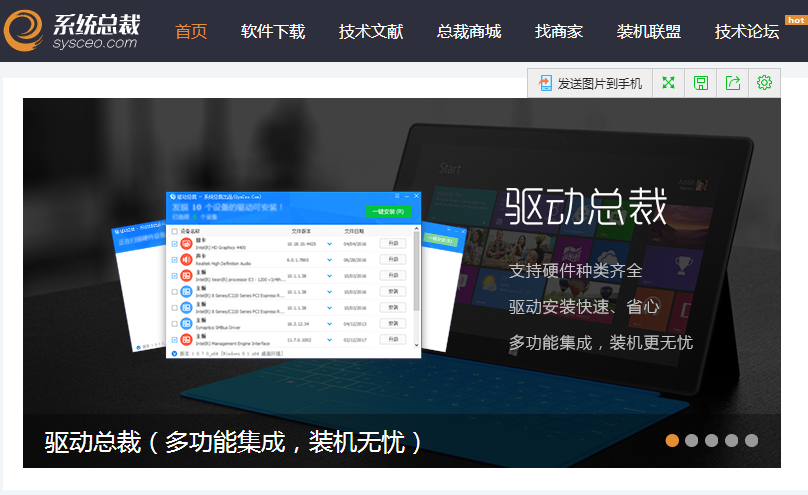The width and height of the screenshot is (808, 495).
Task: Click the large 驱动总裁 banner title
Action: (x=586, y=207)
